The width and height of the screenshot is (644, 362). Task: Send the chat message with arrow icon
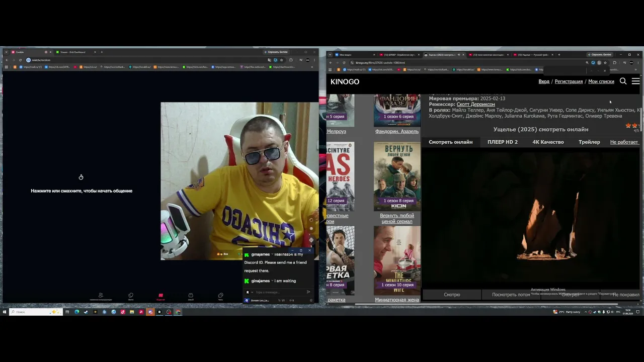308,292
